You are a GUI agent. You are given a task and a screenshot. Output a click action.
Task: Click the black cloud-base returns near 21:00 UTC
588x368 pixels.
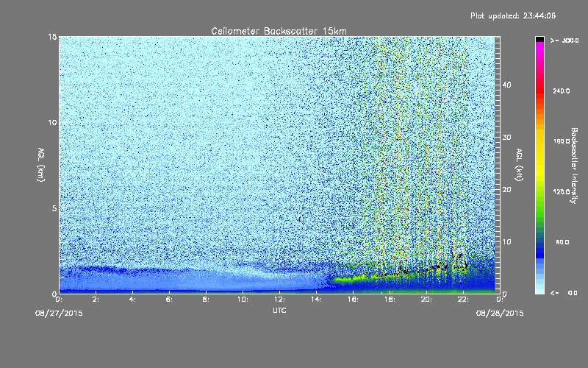440,266
